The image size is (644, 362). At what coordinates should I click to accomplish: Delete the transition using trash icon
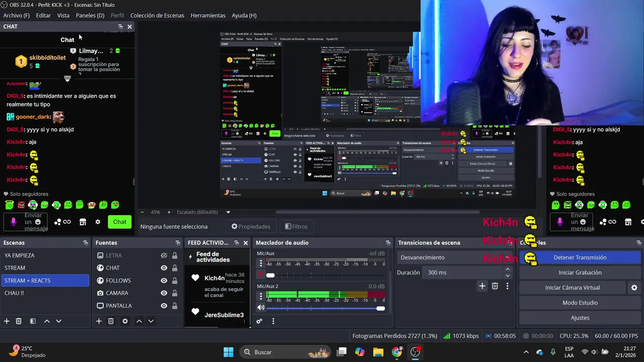click(x=495, y=286)
